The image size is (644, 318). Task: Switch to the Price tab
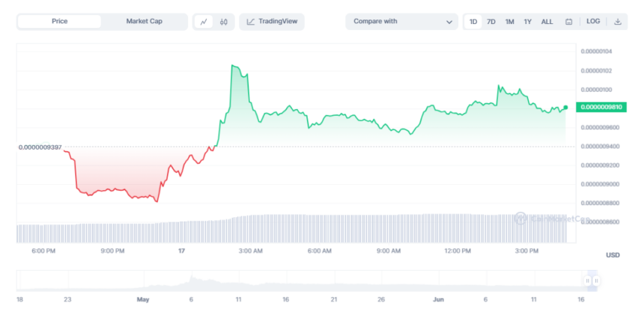[x=59, y=22]
